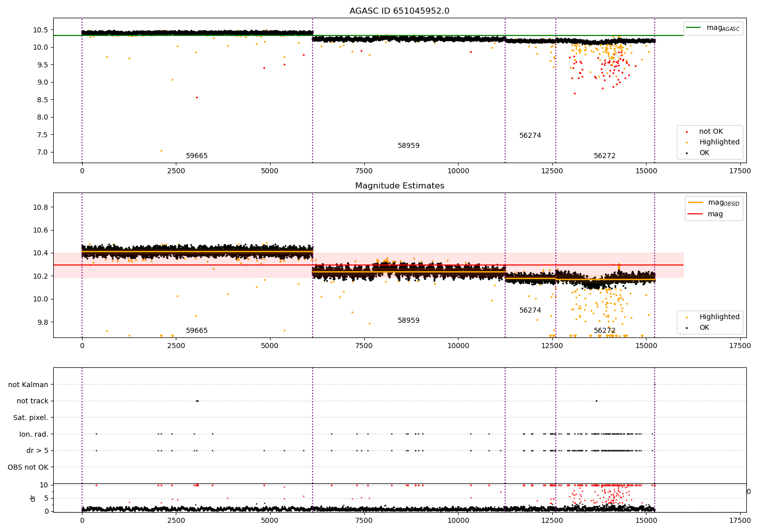
Task: Select 'not OK' legend entry in top plot
Action: 711,132
